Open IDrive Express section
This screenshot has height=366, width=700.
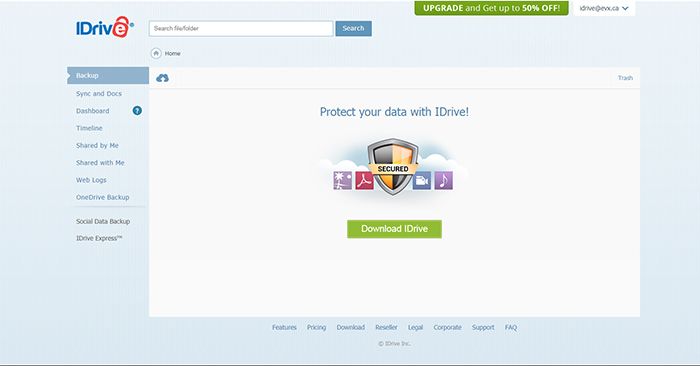[x=99, y=238]
